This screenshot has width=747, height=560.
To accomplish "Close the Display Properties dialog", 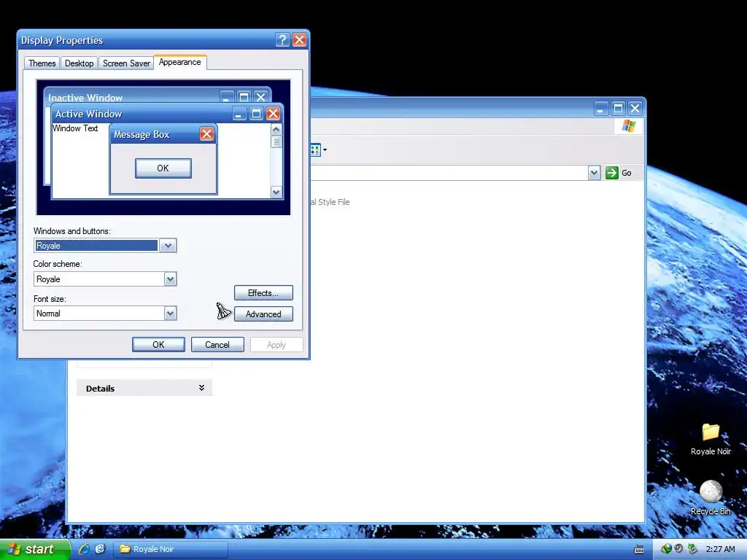I will 299,40.
